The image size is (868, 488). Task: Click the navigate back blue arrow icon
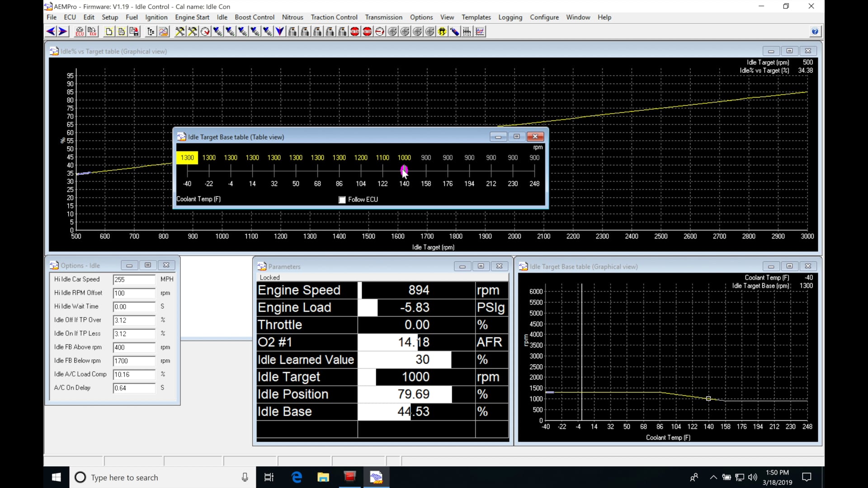50,31
